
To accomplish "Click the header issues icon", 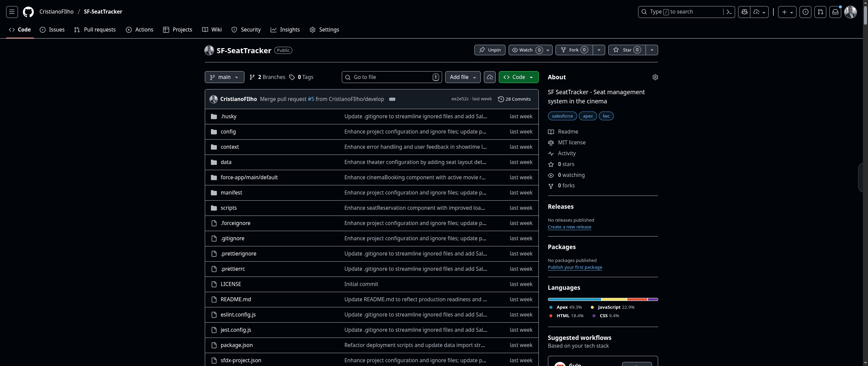I will click(x=805, y=12).
